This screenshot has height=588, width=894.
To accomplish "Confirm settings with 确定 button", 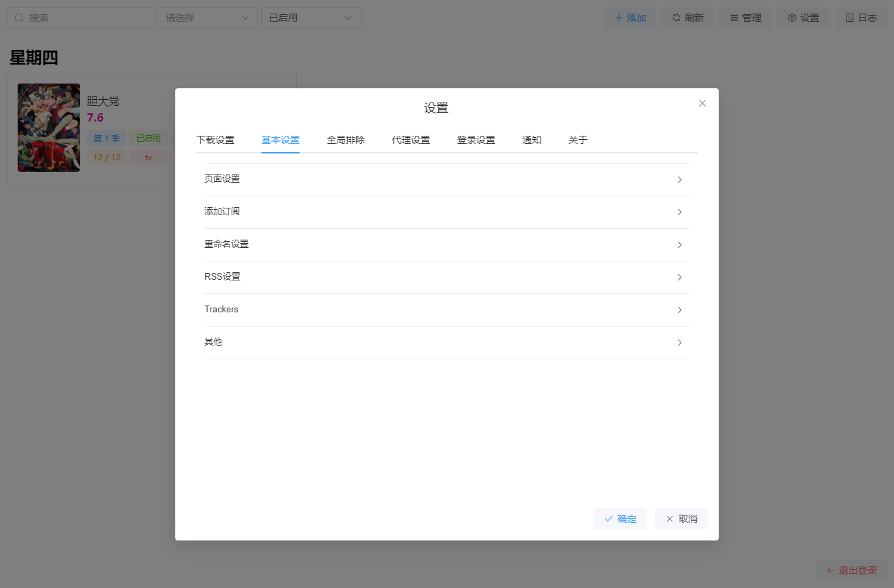I will [x=620, y=519].
